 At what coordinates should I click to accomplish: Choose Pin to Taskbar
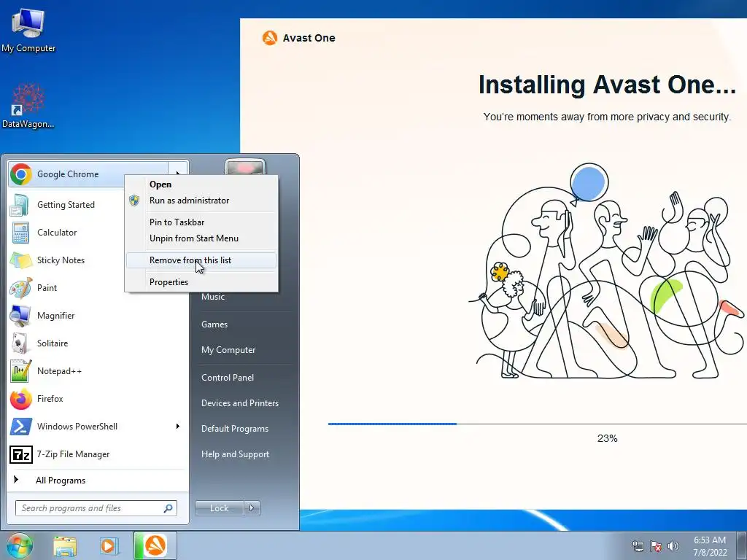tap(177, 222)
